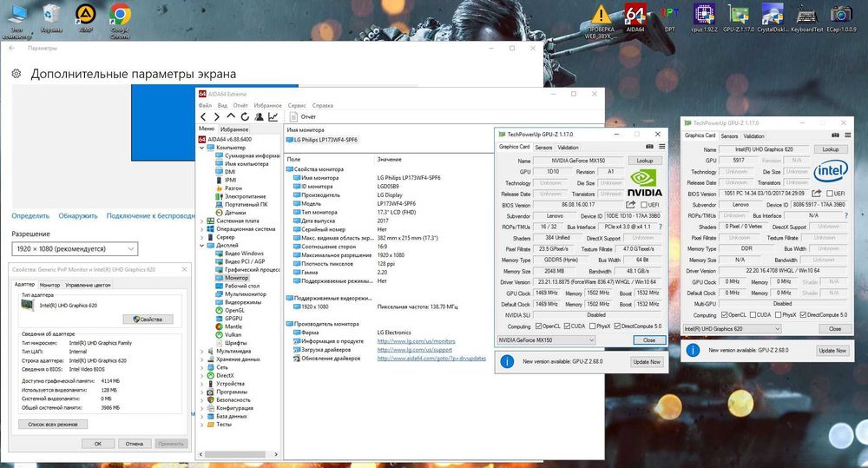
Task: Expand the Мультимедиа tree node
Action: (x=201, y=351)
